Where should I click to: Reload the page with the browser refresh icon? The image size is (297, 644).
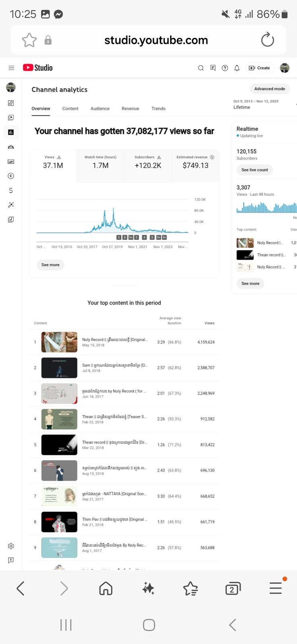[267, 40]
